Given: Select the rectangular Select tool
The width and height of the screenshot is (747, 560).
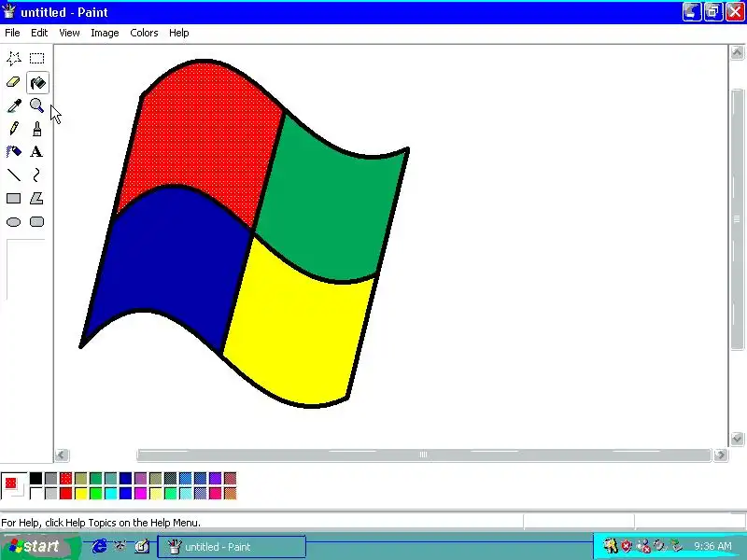Looking at the screenshot, I should 36,58.
